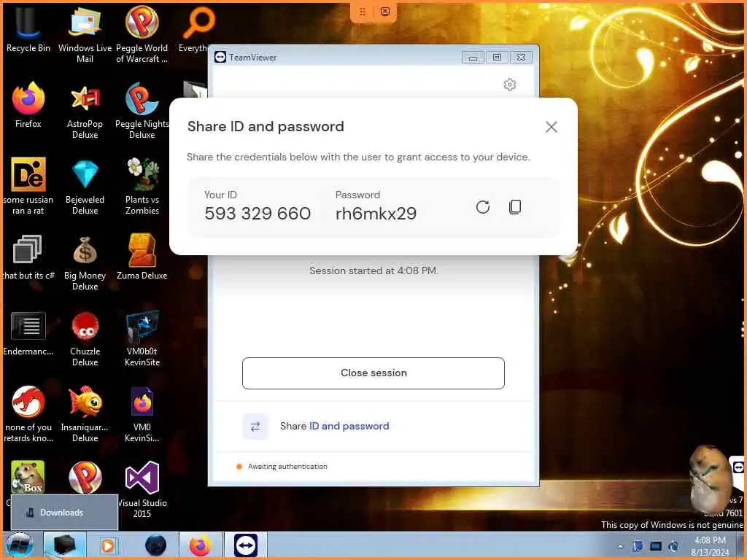Screen dimensions: 747x560
Task: Open 'that but its c#' desktop icon
Action: [x=28, y=256]
